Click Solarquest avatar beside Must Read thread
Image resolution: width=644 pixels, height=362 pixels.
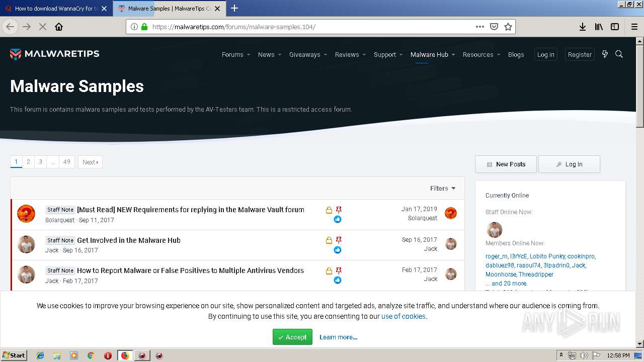(26, 214)
